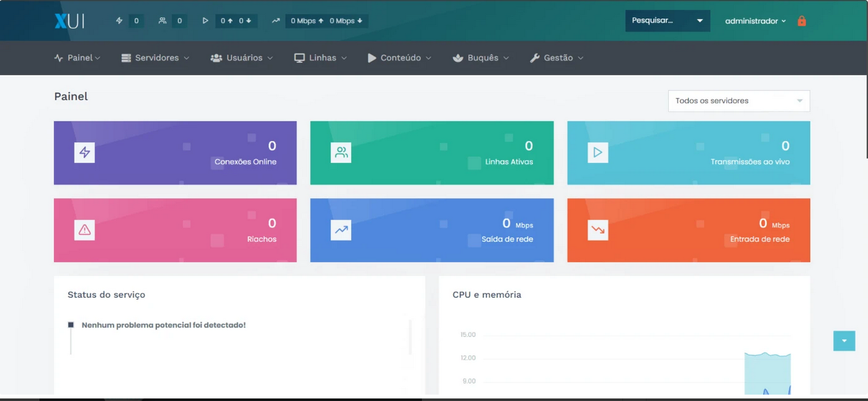Viewport: 868px width, 401px height.
Task: Click the orange padlock icon
Action: click(x=802, y=21)
